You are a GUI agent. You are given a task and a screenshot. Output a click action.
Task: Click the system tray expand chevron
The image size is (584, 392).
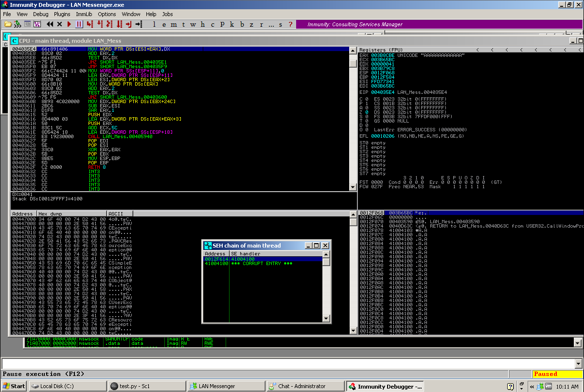[x=531, y=386]
